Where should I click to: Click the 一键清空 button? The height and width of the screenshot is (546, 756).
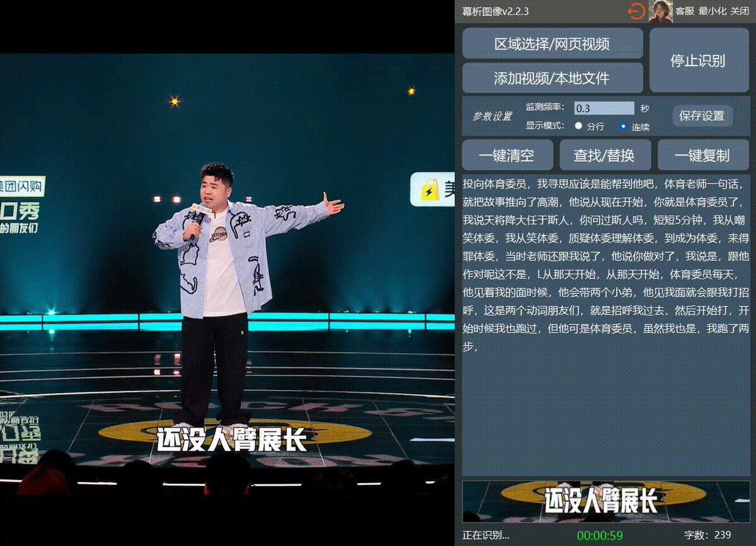coord(507,155)
